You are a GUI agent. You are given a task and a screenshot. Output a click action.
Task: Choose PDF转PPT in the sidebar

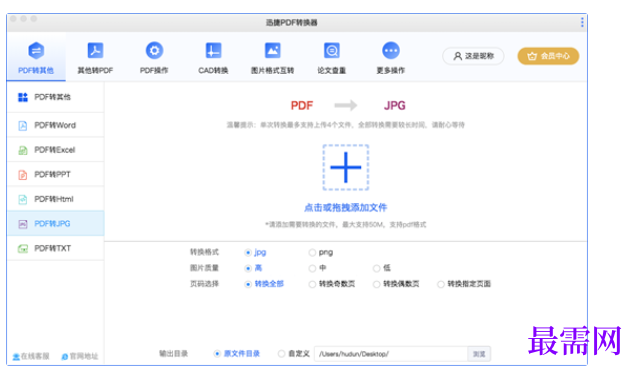coord(56,174)
